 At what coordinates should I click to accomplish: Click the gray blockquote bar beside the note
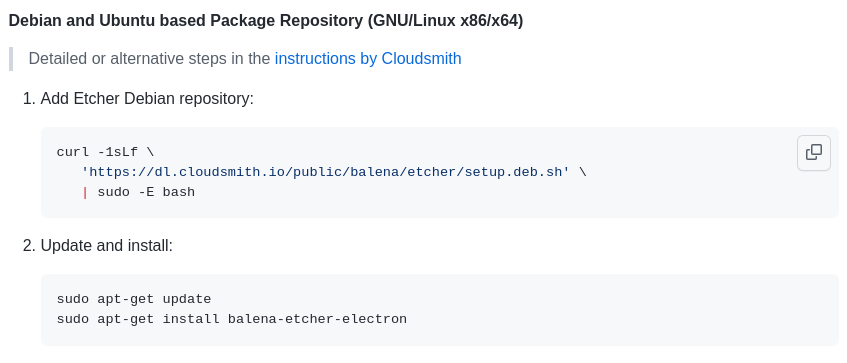point(11,59)
